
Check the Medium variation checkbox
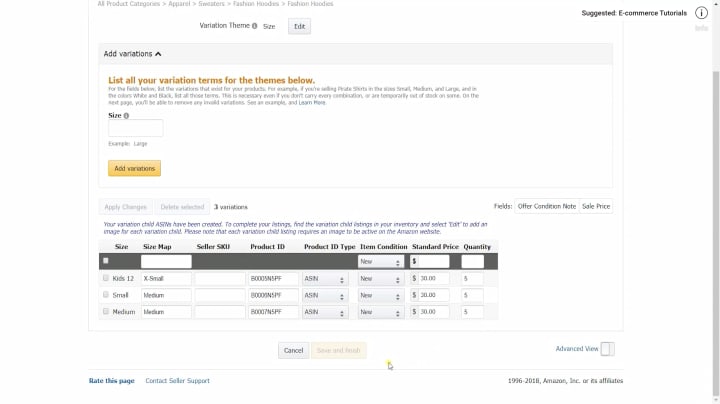click(x=106, y=312)
